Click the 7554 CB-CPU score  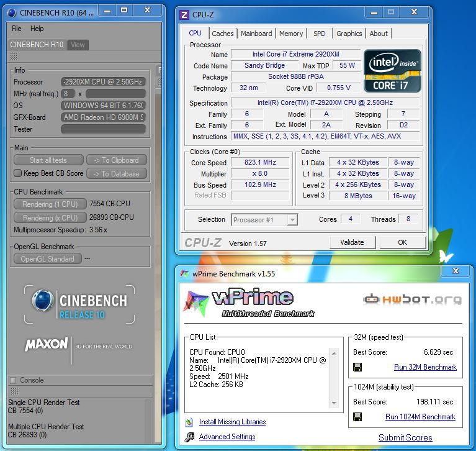click(x=110, y=204)
